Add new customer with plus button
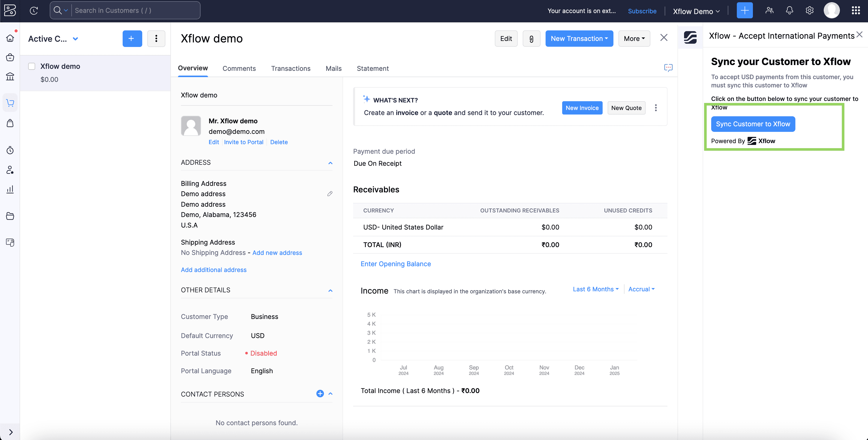 tap(132, 39)
